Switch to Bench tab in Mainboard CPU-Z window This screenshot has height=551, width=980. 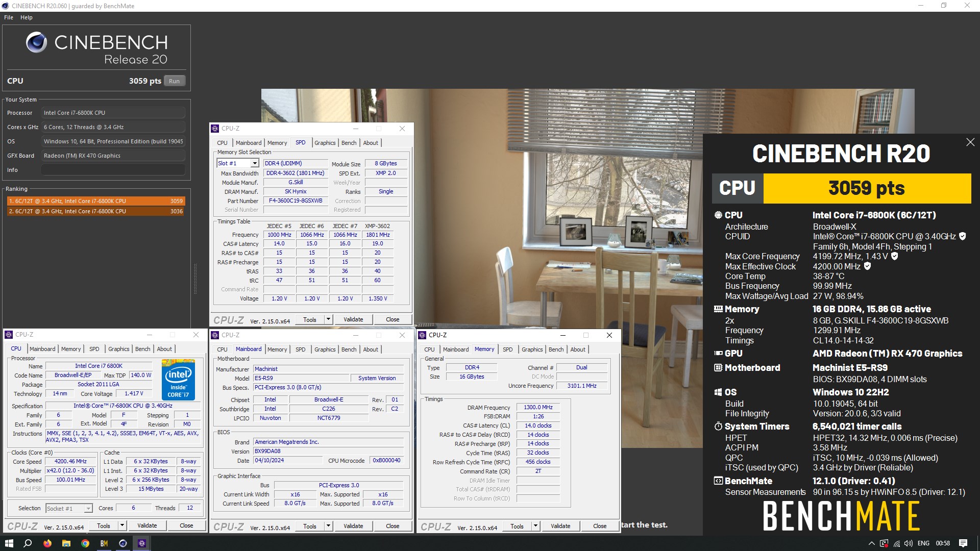coord(349,349)
